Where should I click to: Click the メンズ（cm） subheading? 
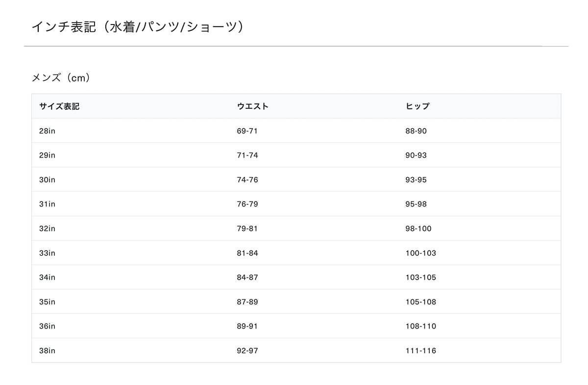tap(61, 77)
